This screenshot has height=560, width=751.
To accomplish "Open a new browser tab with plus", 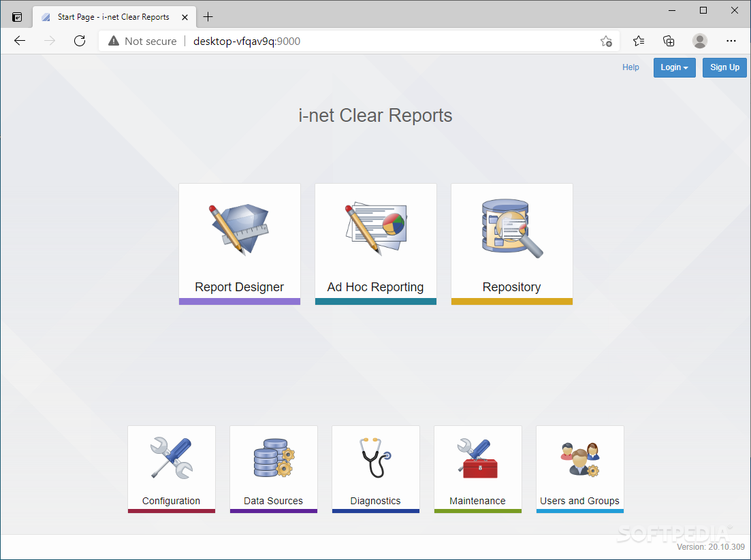I will click(208, 17).
